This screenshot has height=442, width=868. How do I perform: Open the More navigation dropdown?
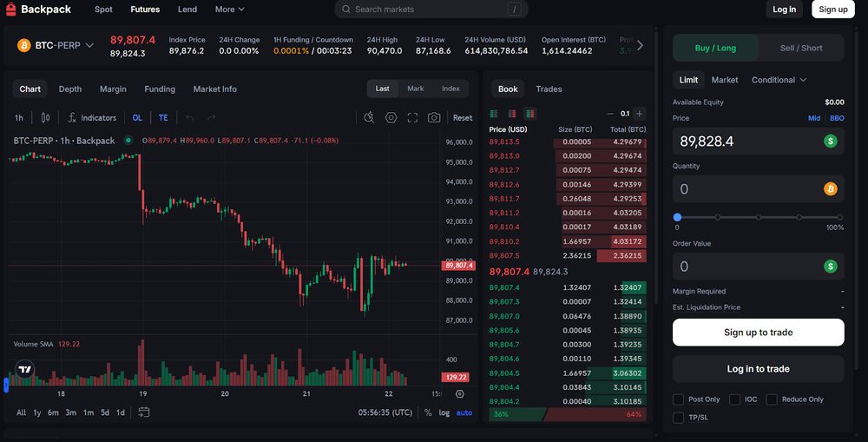pyautogui.click(x=229, y=10)
